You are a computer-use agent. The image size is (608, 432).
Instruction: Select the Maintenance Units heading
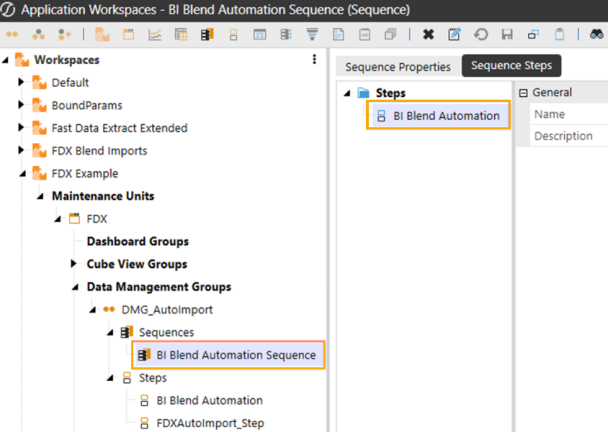(x=103, y=196)
